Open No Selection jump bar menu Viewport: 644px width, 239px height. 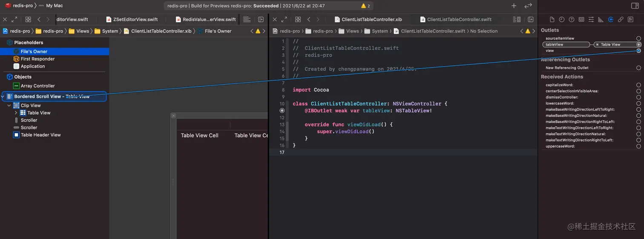pyautogui.click(x=484, y=31)
